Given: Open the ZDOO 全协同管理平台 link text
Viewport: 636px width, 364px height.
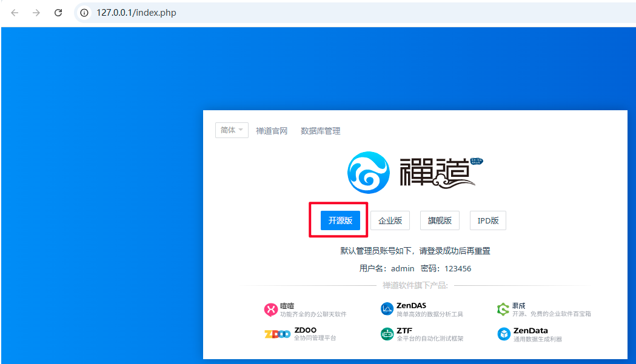Looking at the screenshot, I should pyautogui.click(x=315, y=334).
